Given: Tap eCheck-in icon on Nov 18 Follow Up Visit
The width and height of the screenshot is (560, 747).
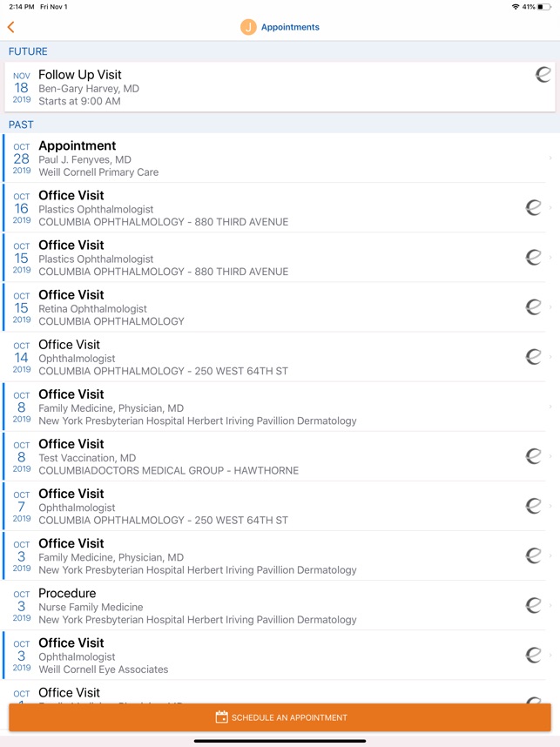Looking at the screenshot, I should (543, 74).
